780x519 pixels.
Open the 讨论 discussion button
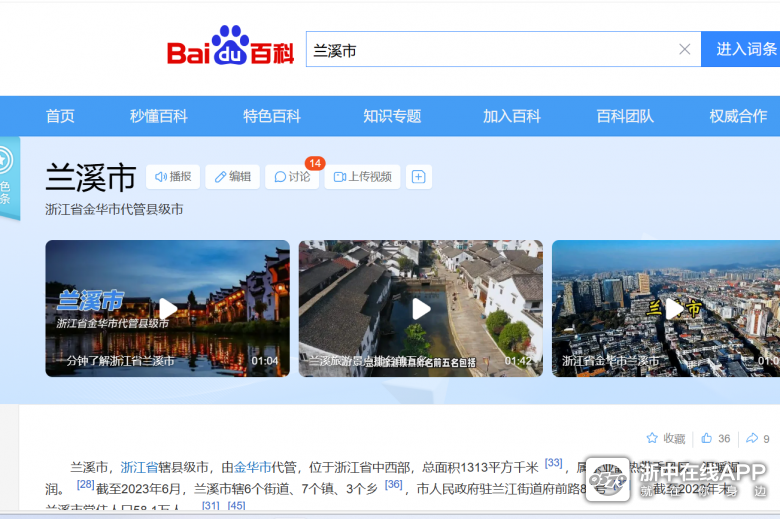pyautogui.click(x=292, y=177)
